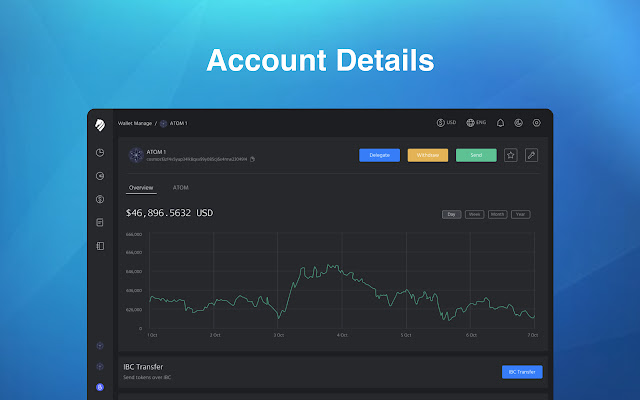Select the Month chart range
Screen dimensions: 640x400
(x=498, y=214)
